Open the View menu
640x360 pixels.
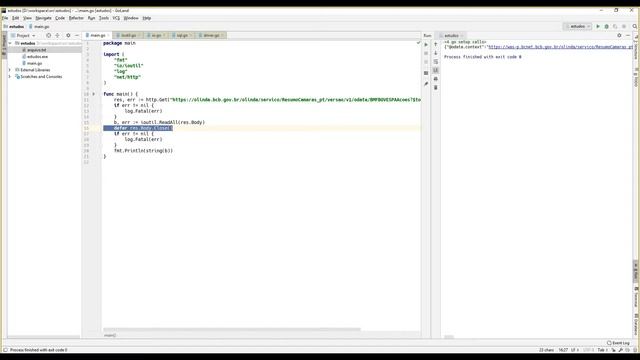coord(27,18)
